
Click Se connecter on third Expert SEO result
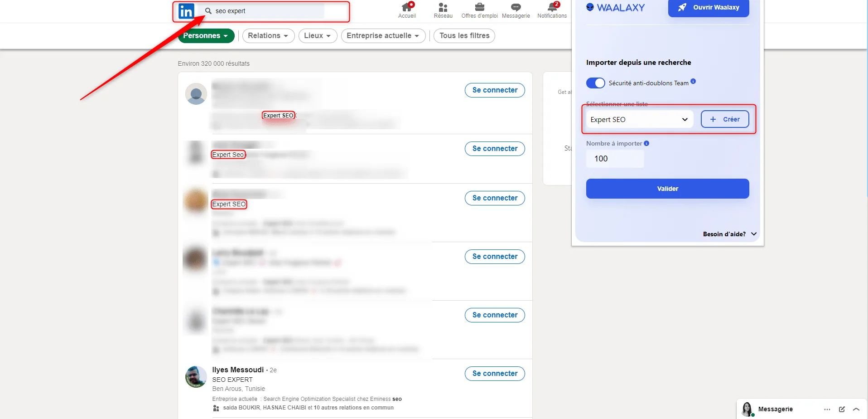pos(495,198)
